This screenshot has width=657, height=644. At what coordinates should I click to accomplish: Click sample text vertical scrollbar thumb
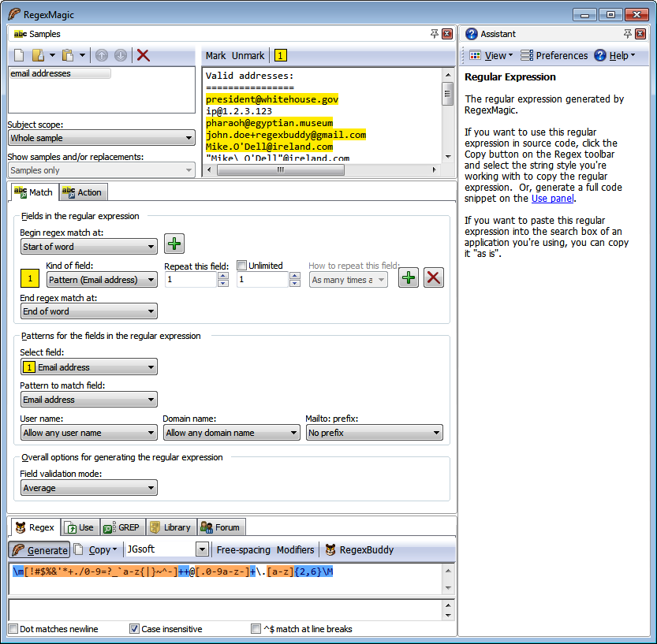pyautogui.click(x=447, y=94)
